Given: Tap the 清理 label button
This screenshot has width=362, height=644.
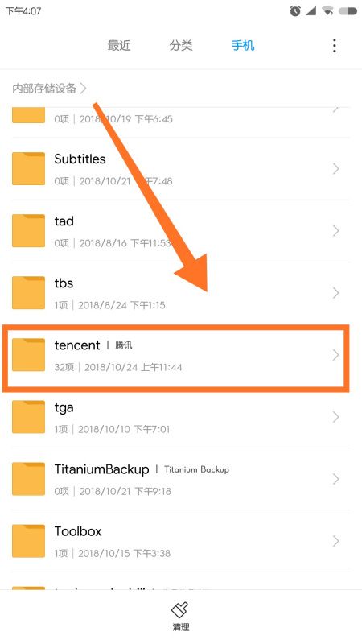Looking at the screenshot, I should 180,628.
